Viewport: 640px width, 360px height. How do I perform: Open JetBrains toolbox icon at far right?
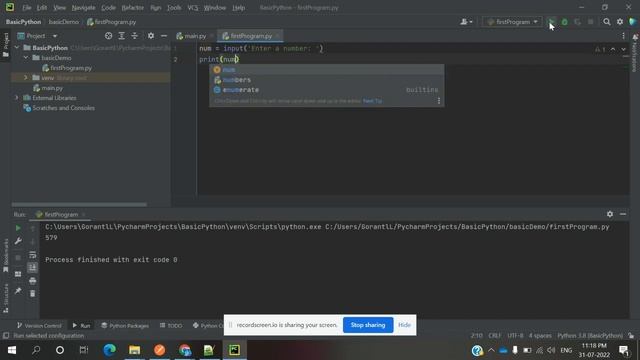pos(633,22)
